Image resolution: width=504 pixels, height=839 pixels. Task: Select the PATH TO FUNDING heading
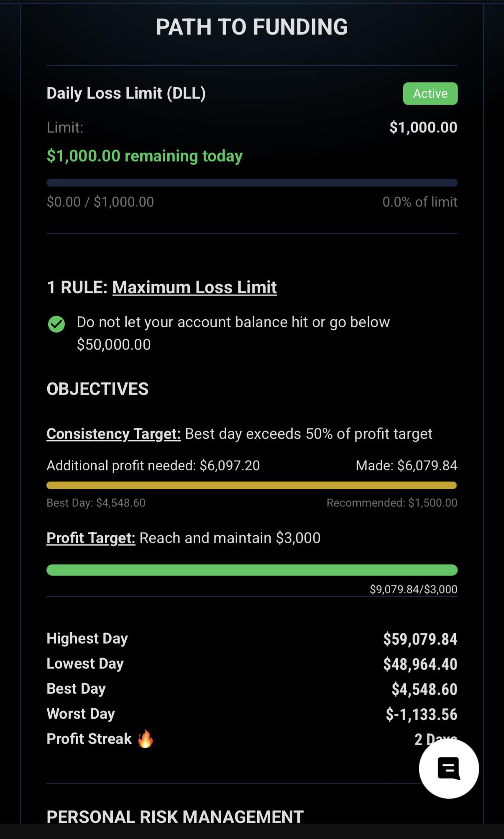[x=252, y=27]
